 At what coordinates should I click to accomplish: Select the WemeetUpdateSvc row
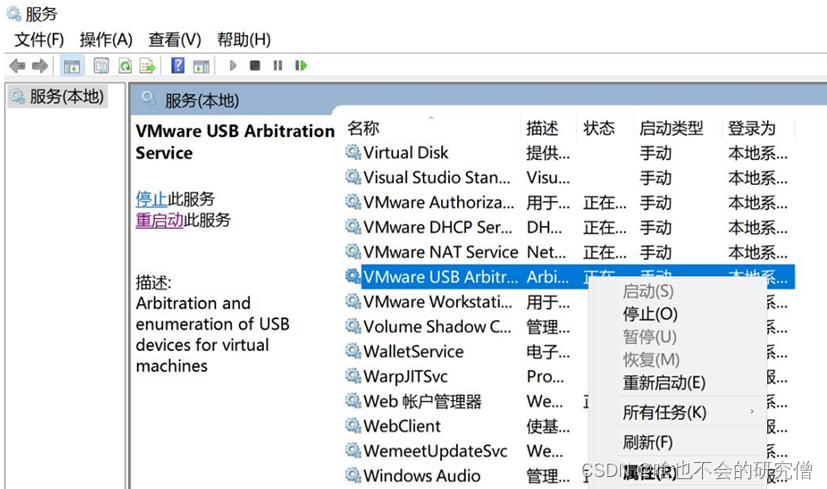click(467, 450)
